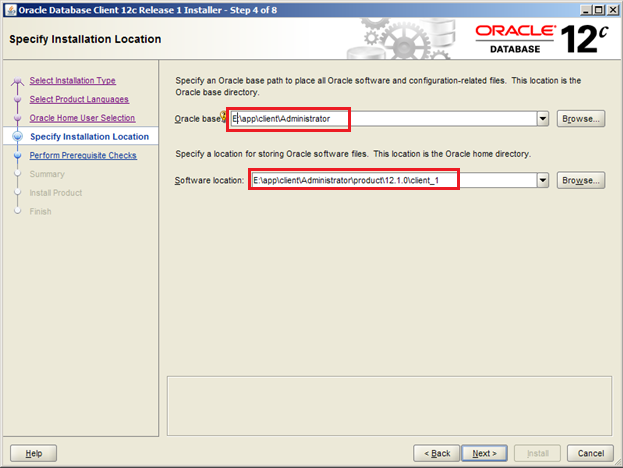Screen dimensions: 623x468
Task: Click the hint icon beside Oracle base
Action: click(223, 116)
